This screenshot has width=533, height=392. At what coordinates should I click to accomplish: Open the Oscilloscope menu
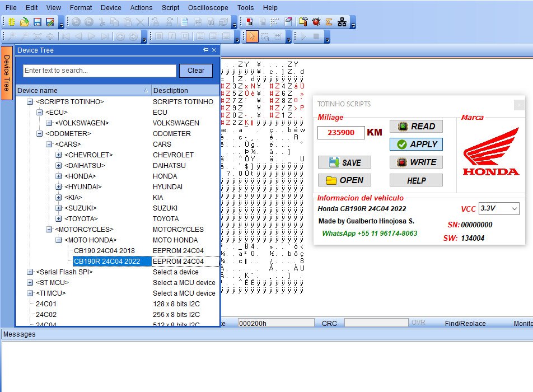208,8
